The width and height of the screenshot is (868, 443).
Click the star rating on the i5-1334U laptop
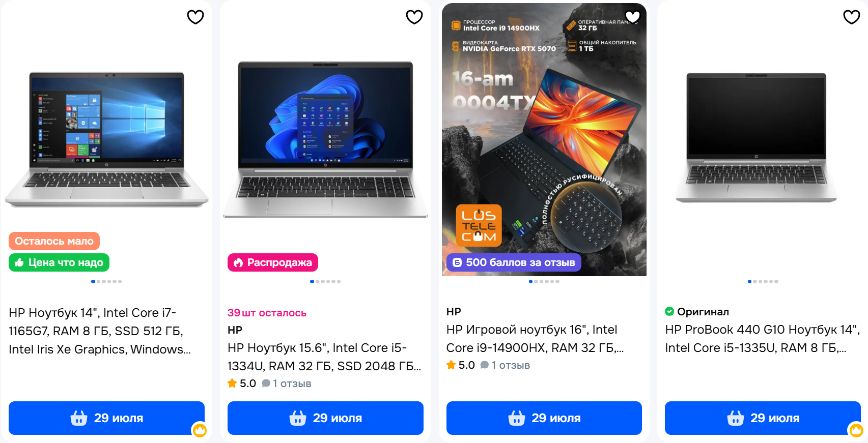tap(242, 383)
